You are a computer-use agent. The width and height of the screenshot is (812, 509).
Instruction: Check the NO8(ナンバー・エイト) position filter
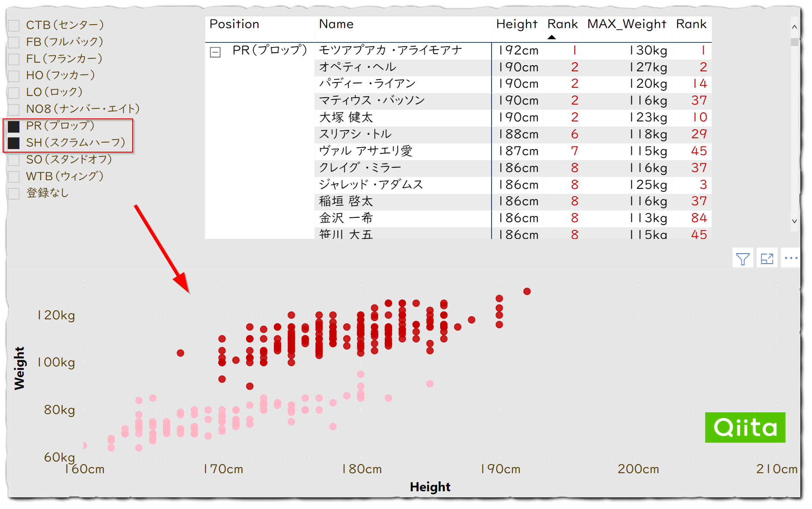point(14,109)
